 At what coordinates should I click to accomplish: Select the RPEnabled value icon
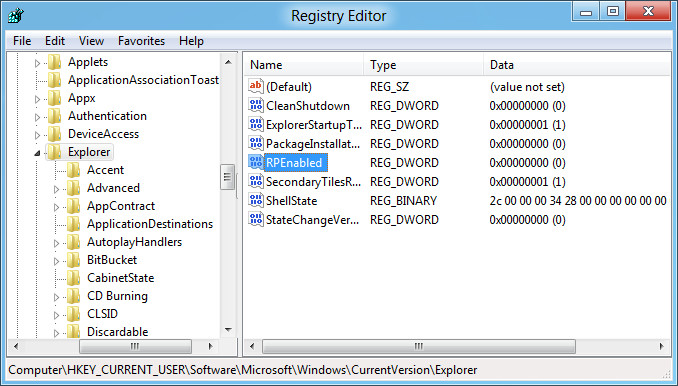(256, 162)
